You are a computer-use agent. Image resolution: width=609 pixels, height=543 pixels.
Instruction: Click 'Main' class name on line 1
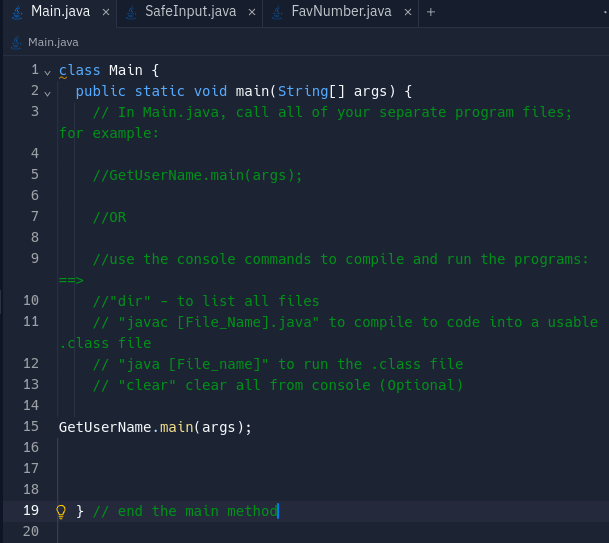tap(126, 70)
